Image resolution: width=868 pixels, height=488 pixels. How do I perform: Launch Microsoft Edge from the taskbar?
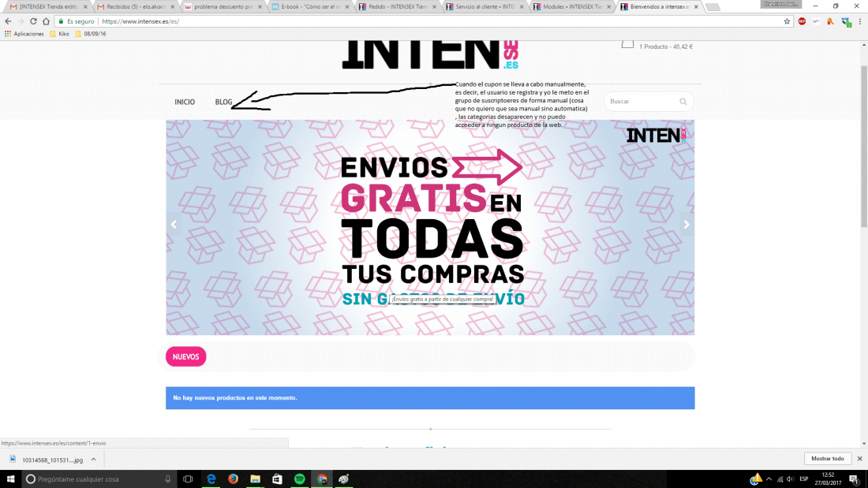tap(211, 479)
